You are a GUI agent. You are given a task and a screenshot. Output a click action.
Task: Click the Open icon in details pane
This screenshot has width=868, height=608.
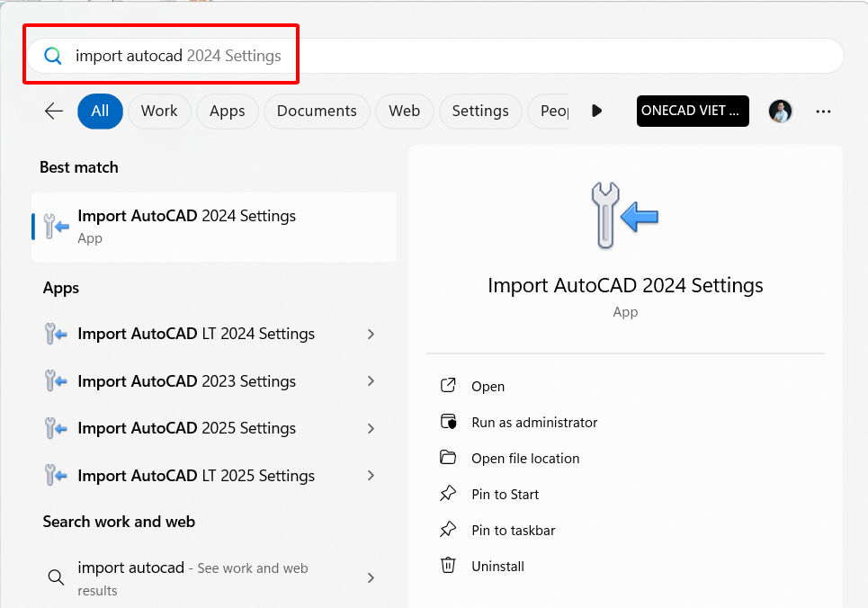pyautogui.click(x=448, y=386)
